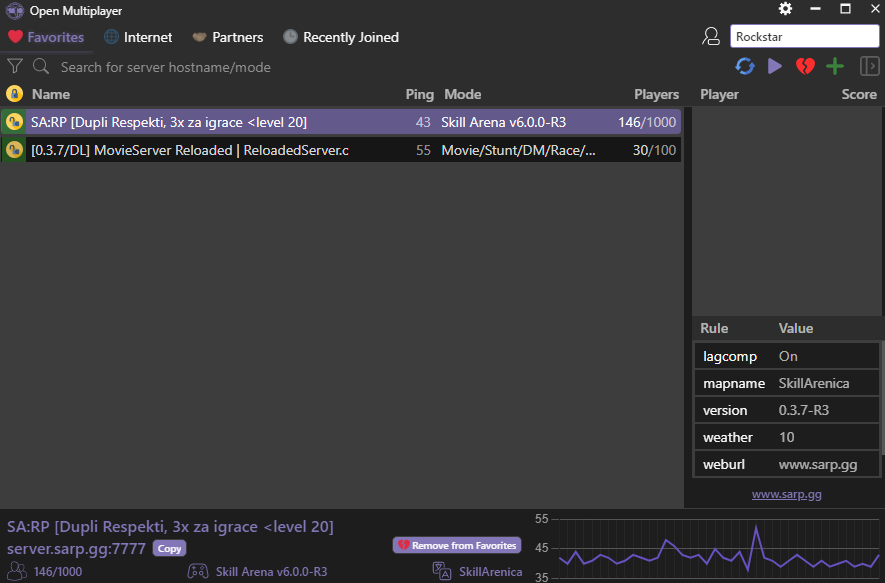Click the lock icon of MovieServer Reloaded

14,150
